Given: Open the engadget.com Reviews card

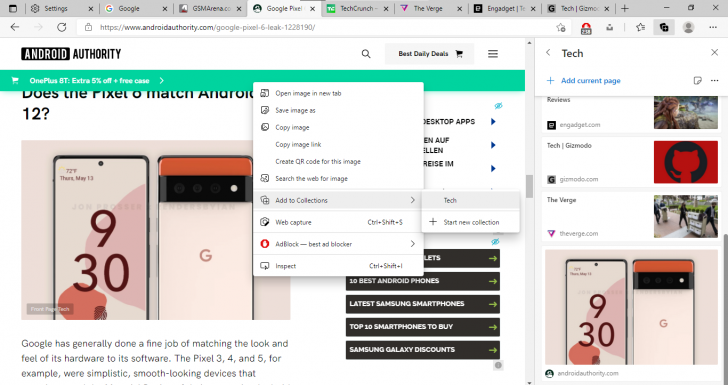Looking at the screenshot, I should (x=632, y=114).
